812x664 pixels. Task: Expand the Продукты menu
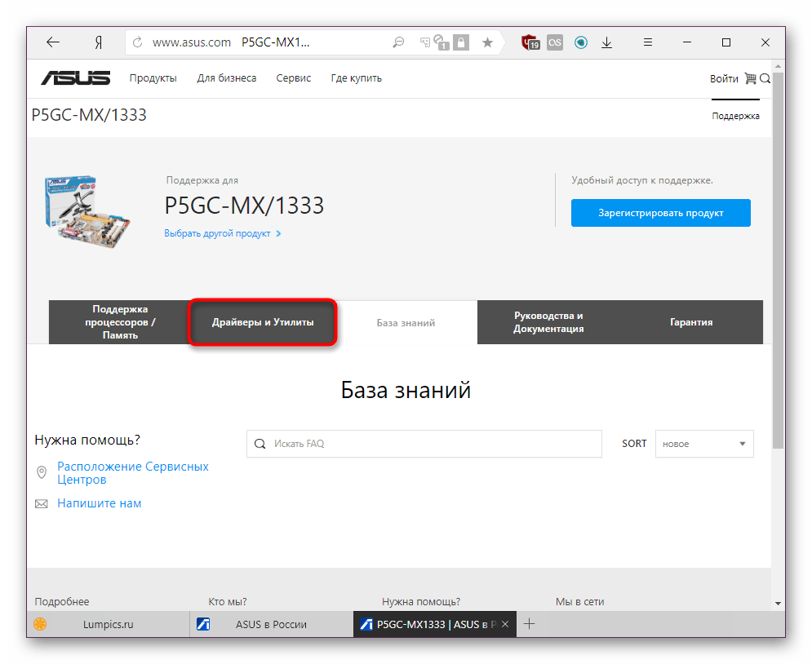153,78
